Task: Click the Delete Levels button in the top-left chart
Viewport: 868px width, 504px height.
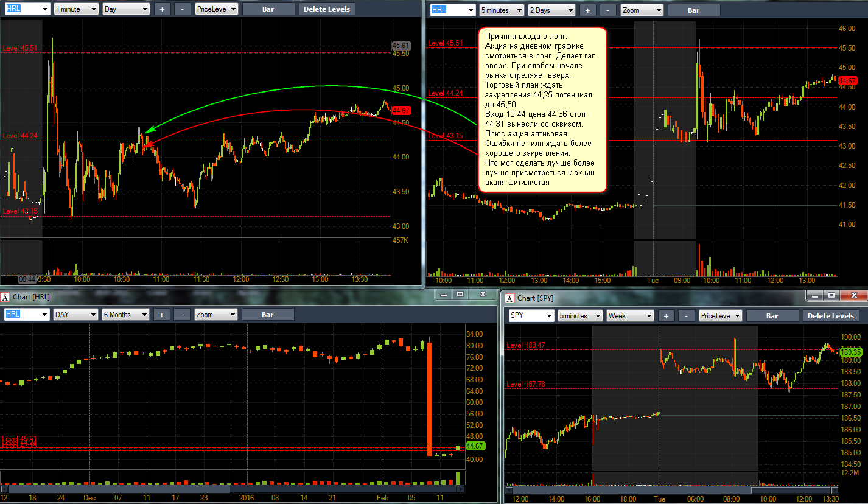Action: [x=327, y=9]
